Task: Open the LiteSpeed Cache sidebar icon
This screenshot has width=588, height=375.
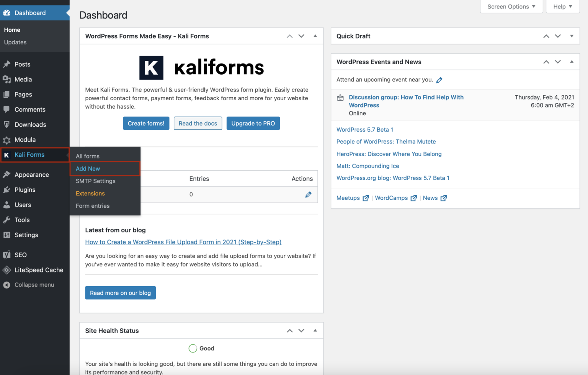Action: [x=7, y=270]
